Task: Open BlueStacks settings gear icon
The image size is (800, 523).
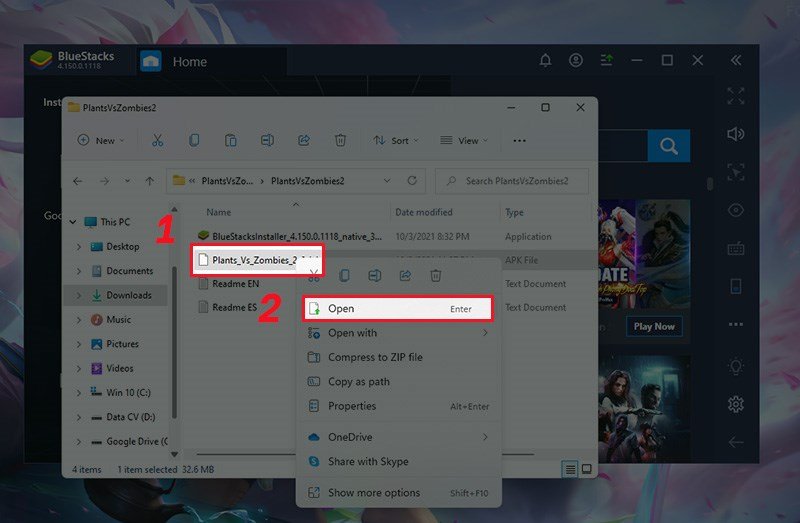Action: (736, 404)
